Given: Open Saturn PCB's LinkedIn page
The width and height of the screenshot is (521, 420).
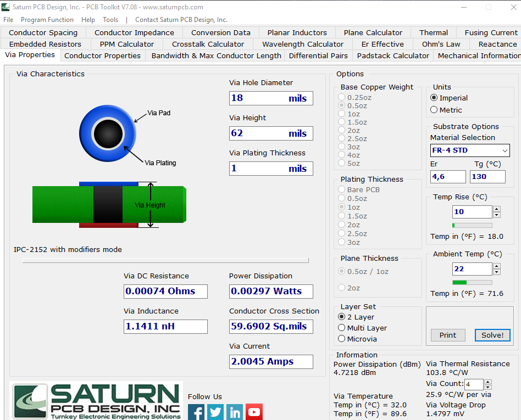Looking at the screenshot, I should (235, 412).
